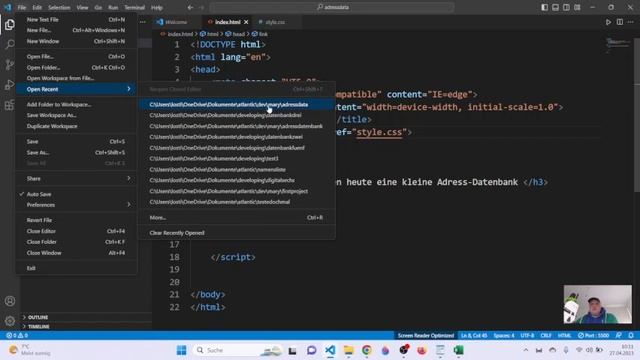Toggle the secondary sidebar layout icon
This screenshot has height=360, width=640.
click(566, 7)
